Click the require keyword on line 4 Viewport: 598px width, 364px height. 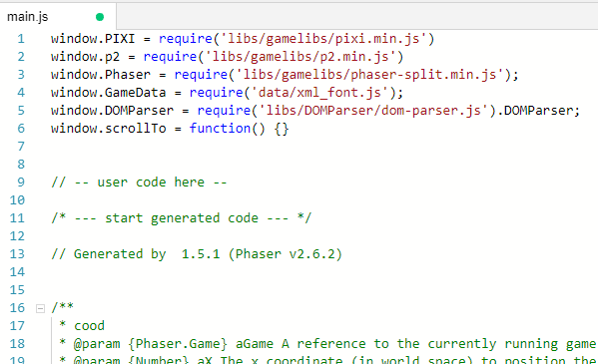click(x=217, y=92)
